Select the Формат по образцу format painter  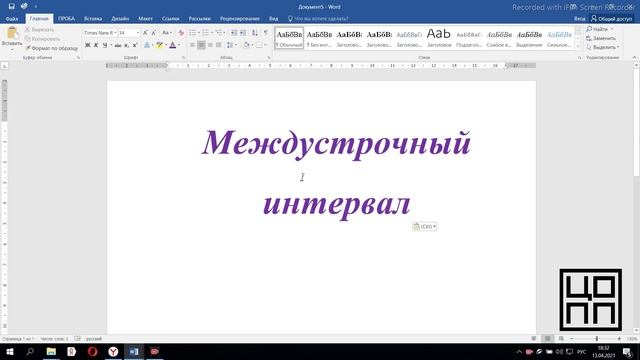(51, 48)
